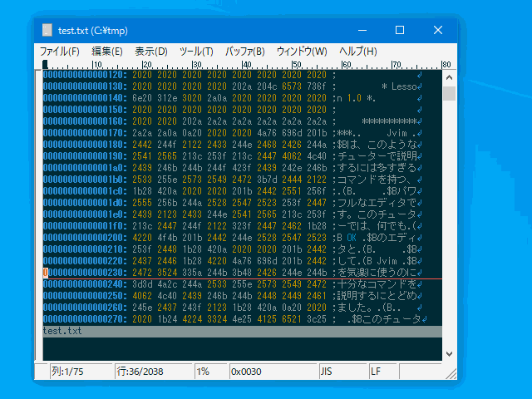Click address 0000000000000120:
532x399 pixels.
[x=85, y=75]
